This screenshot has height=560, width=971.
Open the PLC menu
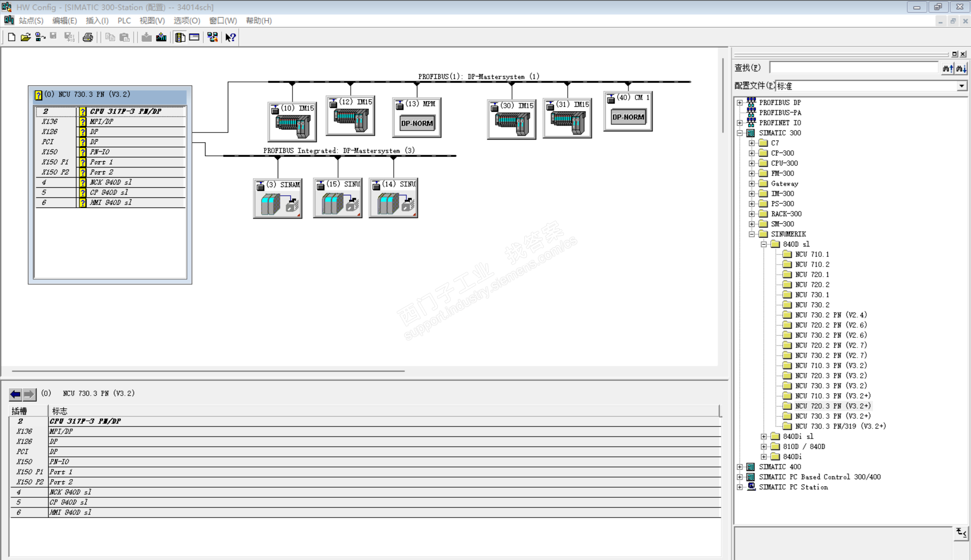click(x=124, y=21)
